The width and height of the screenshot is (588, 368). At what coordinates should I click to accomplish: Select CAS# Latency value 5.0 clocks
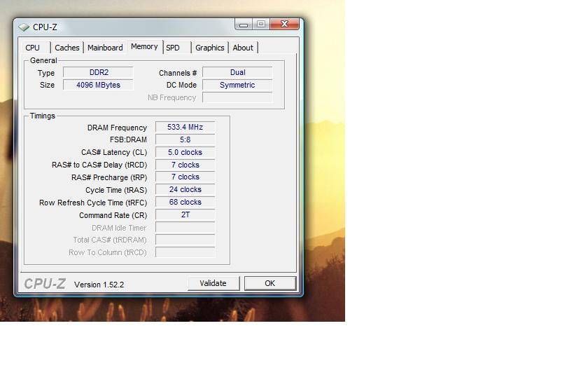pyautogui.click(x=185, y=153)
